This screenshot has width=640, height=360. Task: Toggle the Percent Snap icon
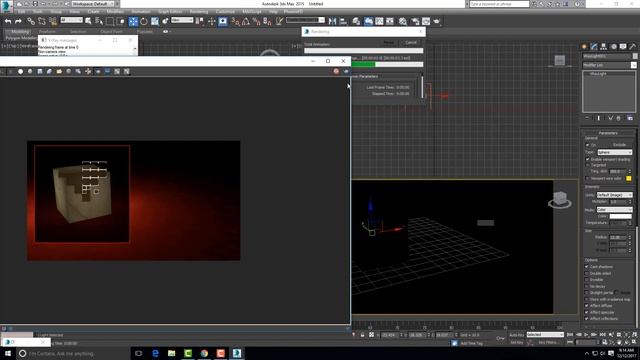pyautogui.click(x=256, y=21)
